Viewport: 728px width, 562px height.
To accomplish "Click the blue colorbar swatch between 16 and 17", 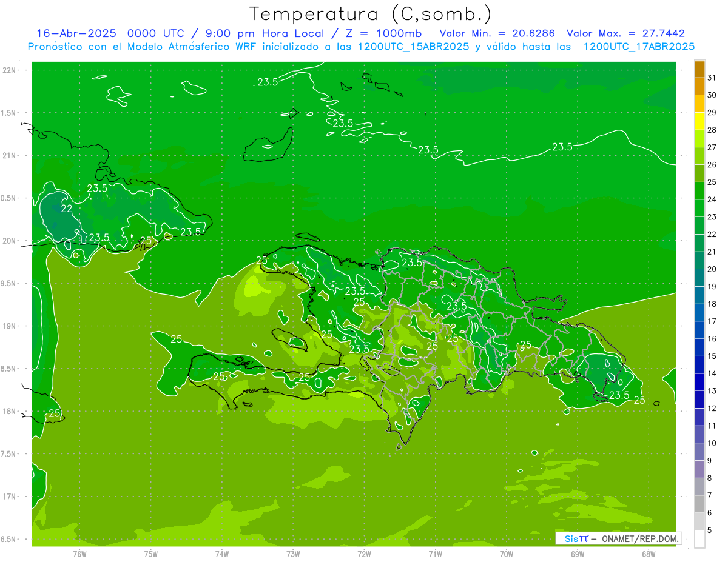I will pyautogui.click(x=699, y=330).
